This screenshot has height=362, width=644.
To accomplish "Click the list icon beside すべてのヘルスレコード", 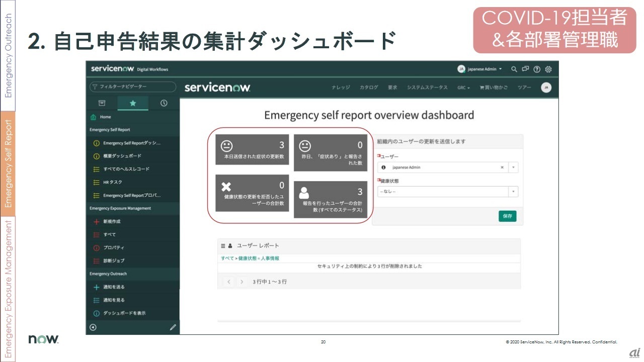I will coord(97,169).
